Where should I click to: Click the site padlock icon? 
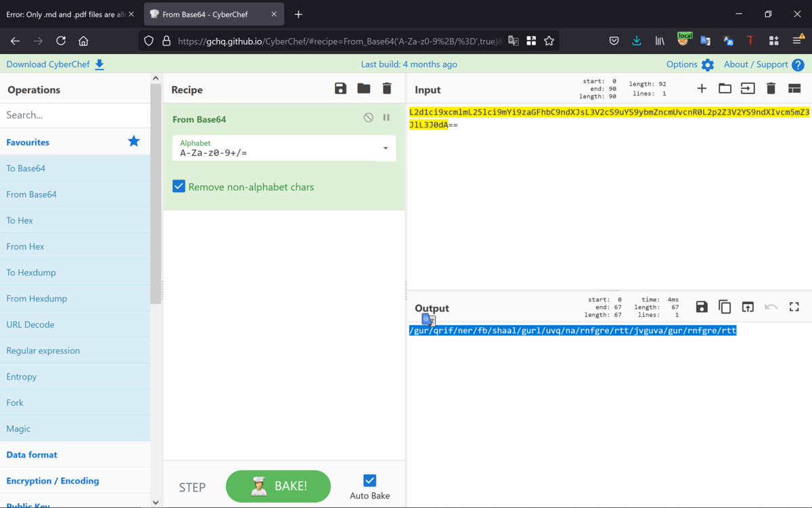166,41
